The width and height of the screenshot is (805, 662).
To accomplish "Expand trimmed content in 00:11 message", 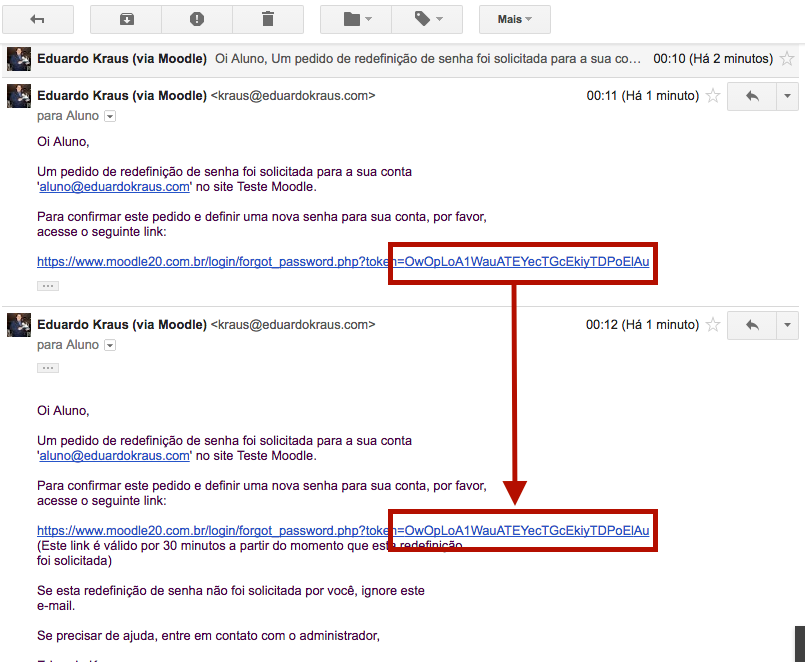I will [x=48, y=286].
